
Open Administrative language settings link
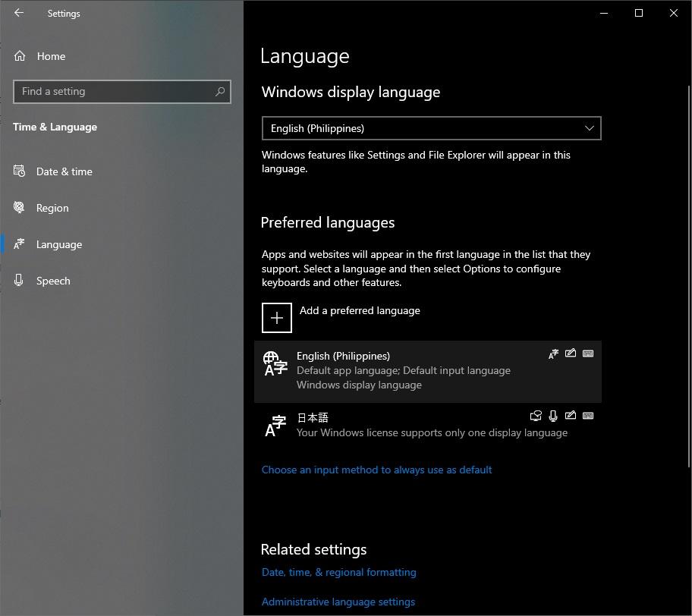pyautogui.click(x=338, y=602)
